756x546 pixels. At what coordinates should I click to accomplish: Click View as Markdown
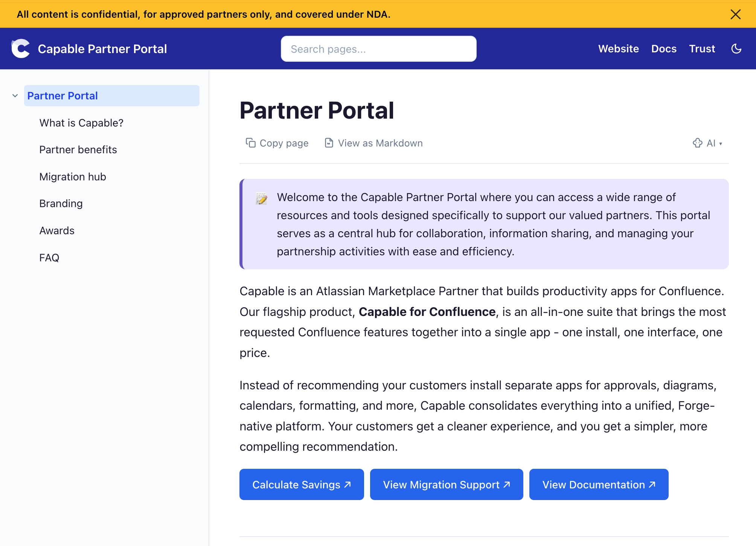(373, 143)
